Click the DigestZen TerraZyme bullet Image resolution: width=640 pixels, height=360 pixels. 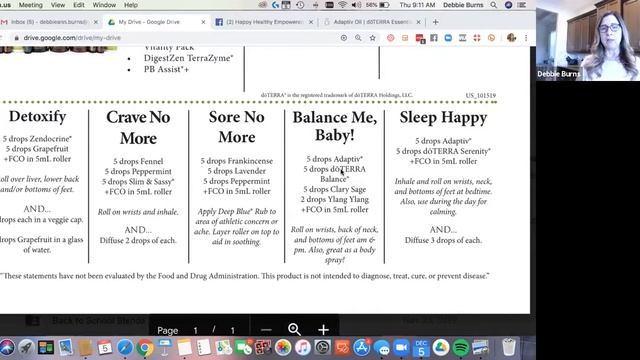pyautogui.click(x=188, y=58)
